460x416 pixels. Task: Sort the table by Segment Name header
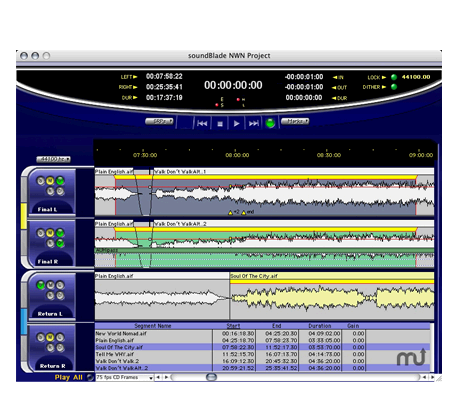pos(153,326)
